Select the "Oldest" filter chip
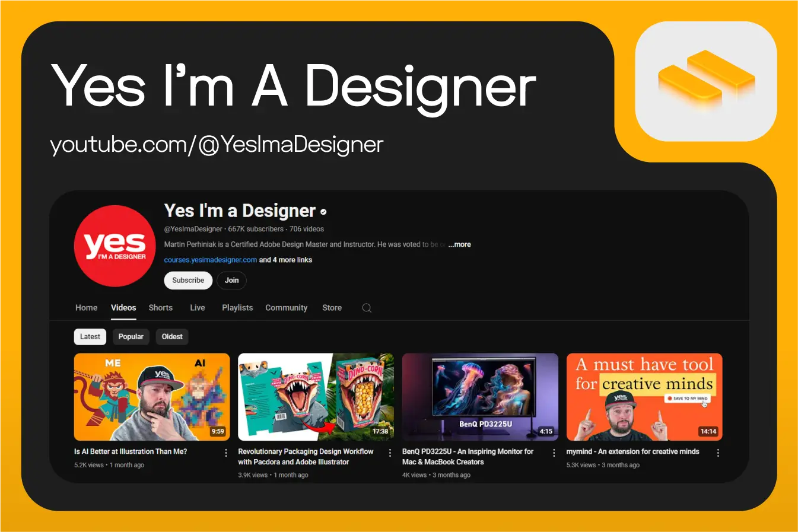Viewport: 798px width, 532px height. point(171,336)
